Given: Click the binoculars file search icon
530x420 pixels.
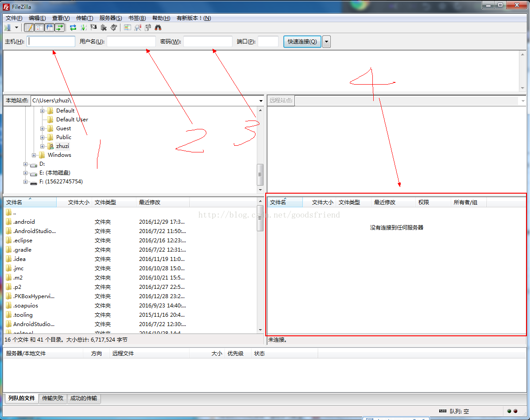Looking at the screenshot, I should (x=158, y=28).
